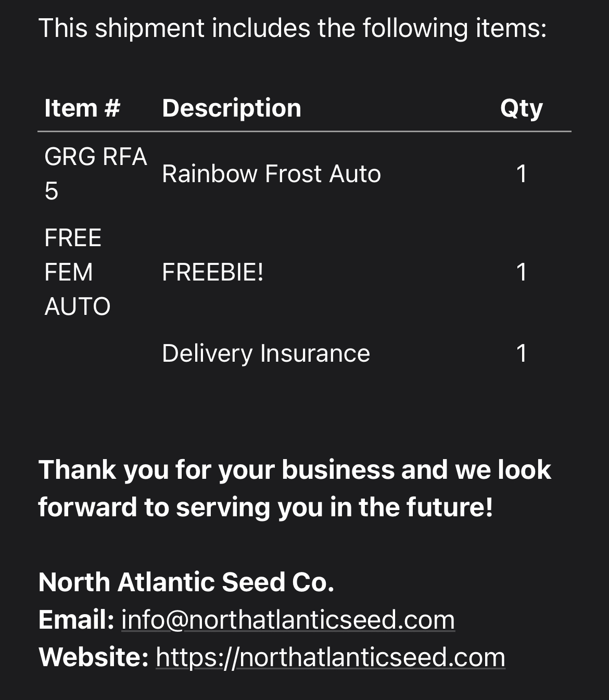
Task: Click the Description column header
Action: (x=232, y=108)
